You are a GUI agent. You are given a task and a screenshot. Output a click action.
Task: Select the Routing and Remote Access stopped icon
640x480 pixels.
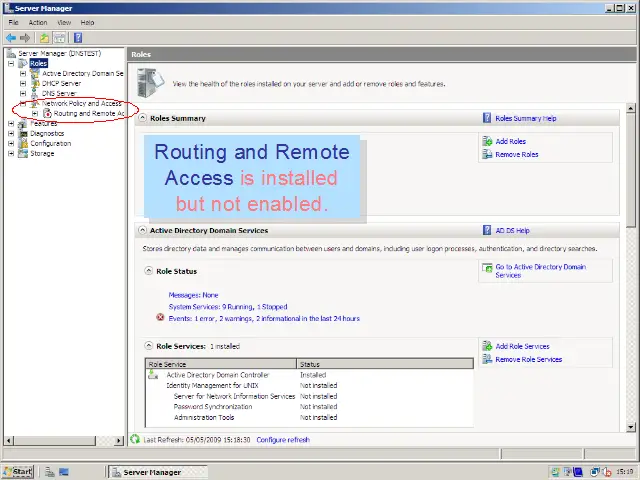(47, 113)
